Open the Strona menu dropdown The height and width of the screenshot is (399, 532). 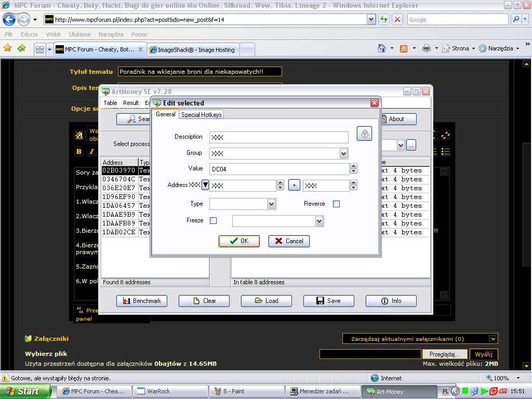click(473, 48)
